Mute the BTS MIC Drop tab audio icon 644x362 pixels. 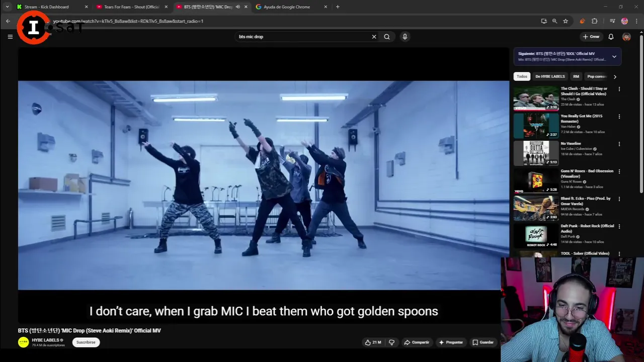pyautogui.click(x=237, y=7)
